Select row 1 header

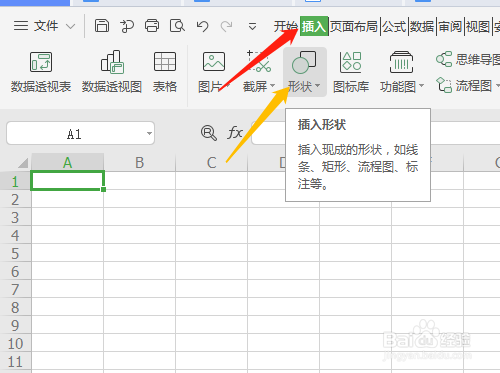pyautogui.click(x=15, y=181)
